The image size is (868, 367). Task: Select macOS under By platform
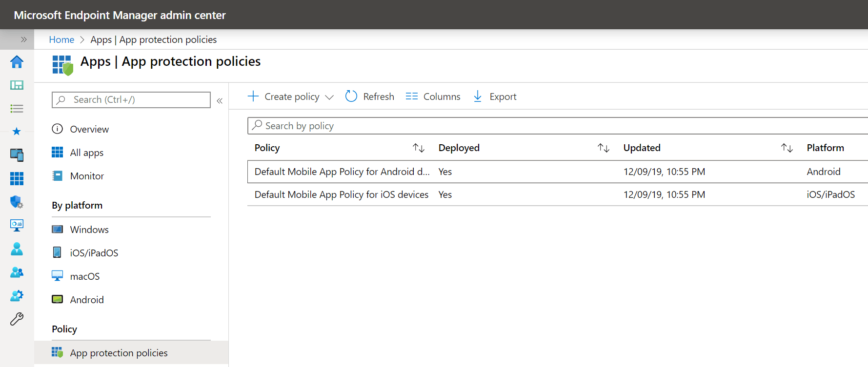(x=84, y=276)
